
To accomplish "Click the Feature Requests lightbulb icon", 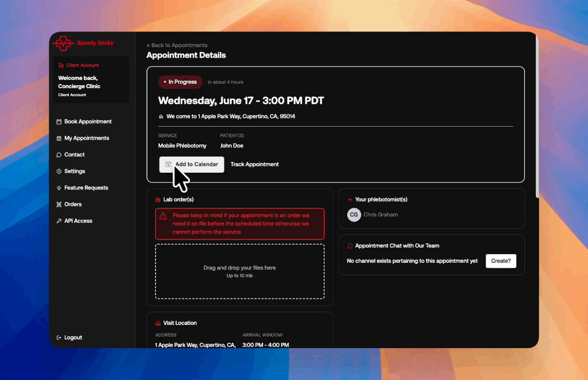I will tap(59, 188).
